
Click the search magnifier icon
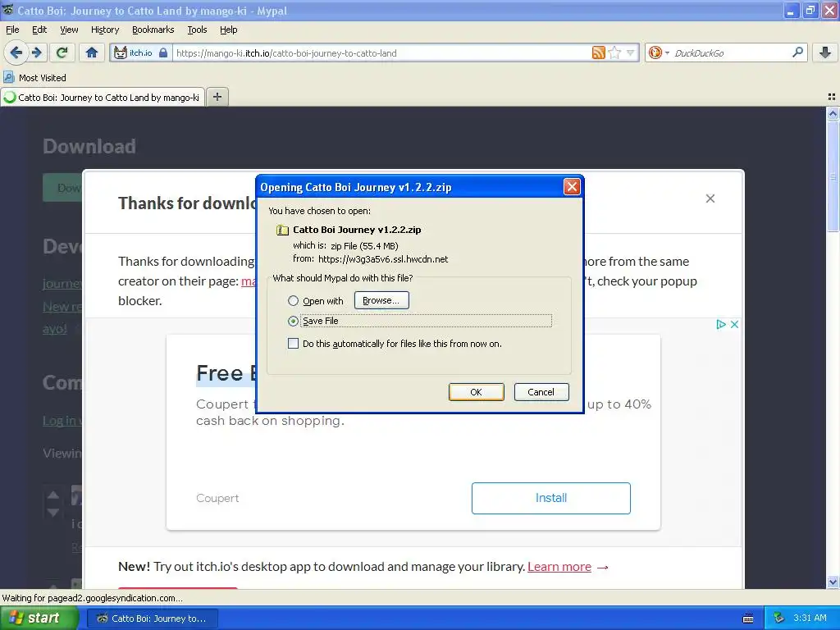[x=797, y=52]
